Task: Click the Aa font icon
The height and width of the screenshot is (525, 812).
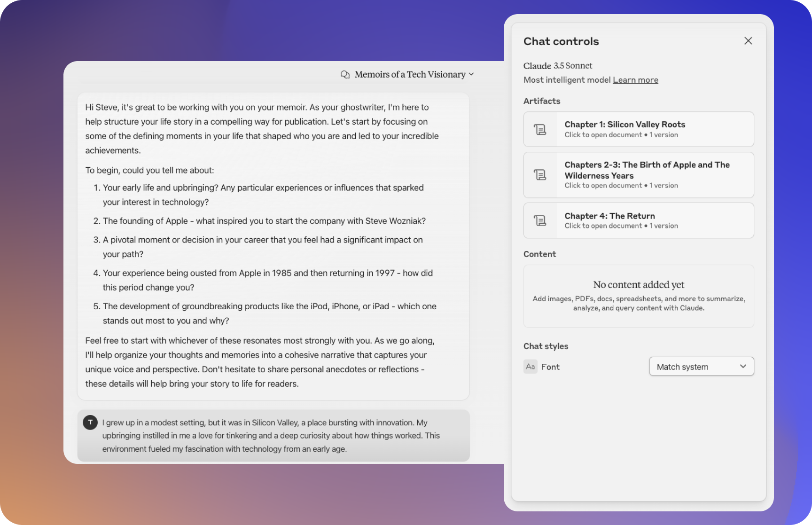Action: [x=530, y=367]
